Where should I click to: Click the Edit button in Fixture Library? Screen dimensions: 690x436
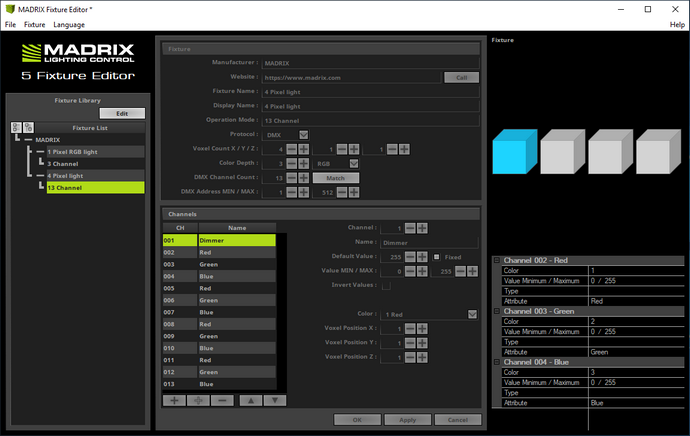(x=122, y=114)
